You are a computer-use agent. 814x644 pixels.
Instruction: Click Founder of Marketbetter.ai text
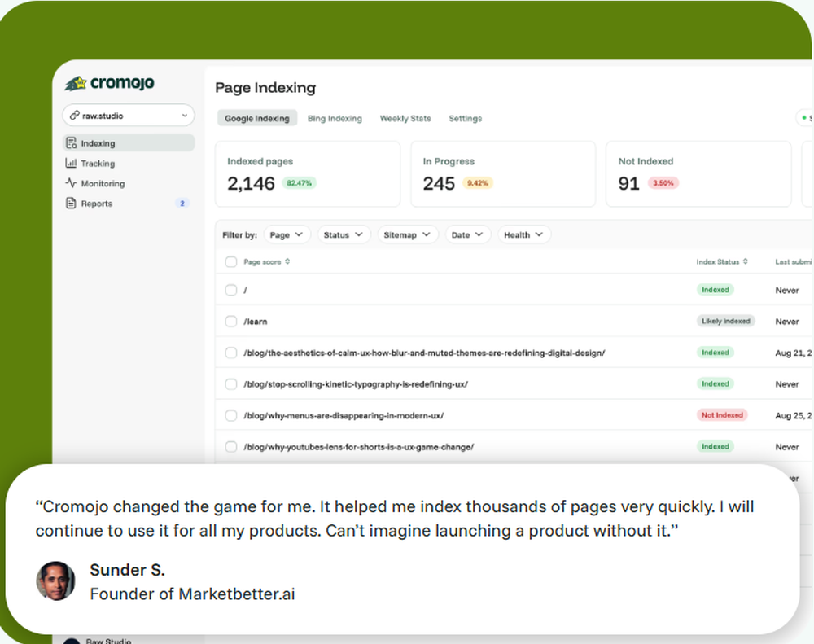[192, 594]
